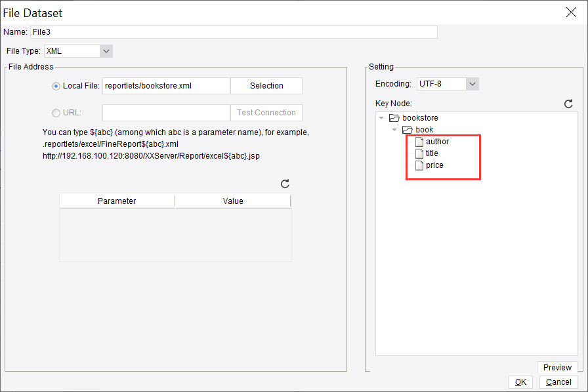Click the refresh icon above the parameter table

click(x=285, y=184)
